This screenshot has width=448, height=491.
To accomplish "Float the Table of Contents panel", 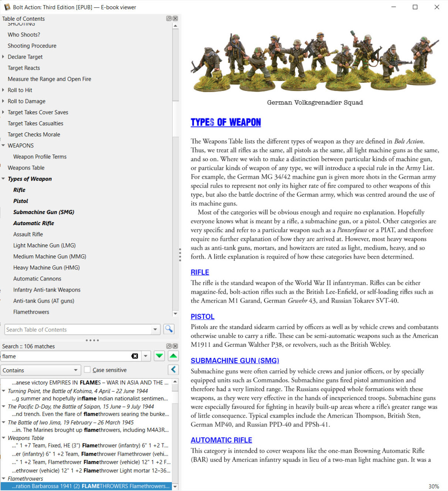I will [x=169, y=18].
